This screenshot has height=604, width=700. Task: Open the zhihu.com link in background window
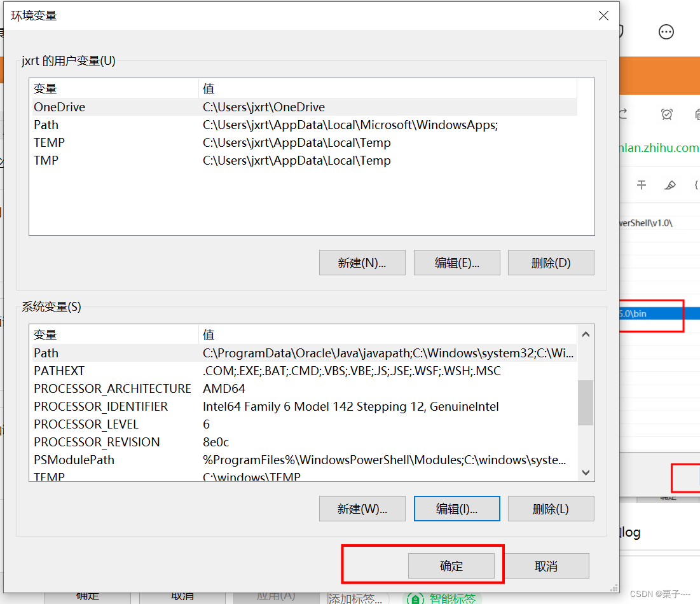[659, 148]
